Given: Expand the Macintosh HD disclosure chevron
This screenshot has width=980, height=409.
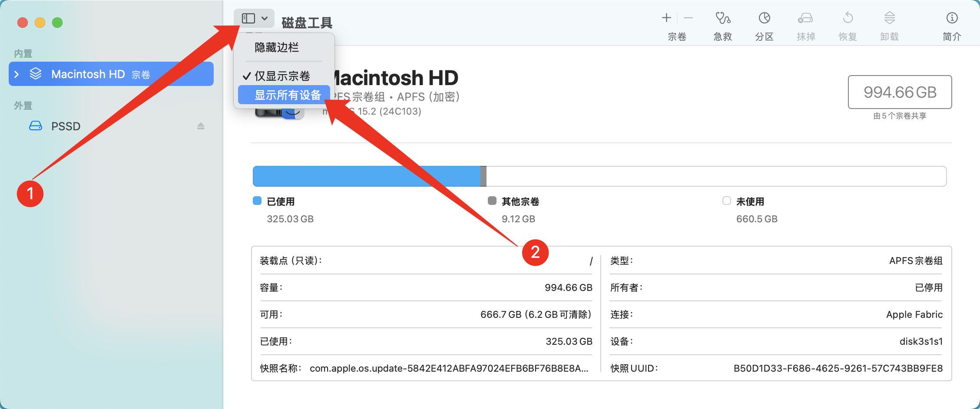Looking at the screenshot, I should coord(17,74).
